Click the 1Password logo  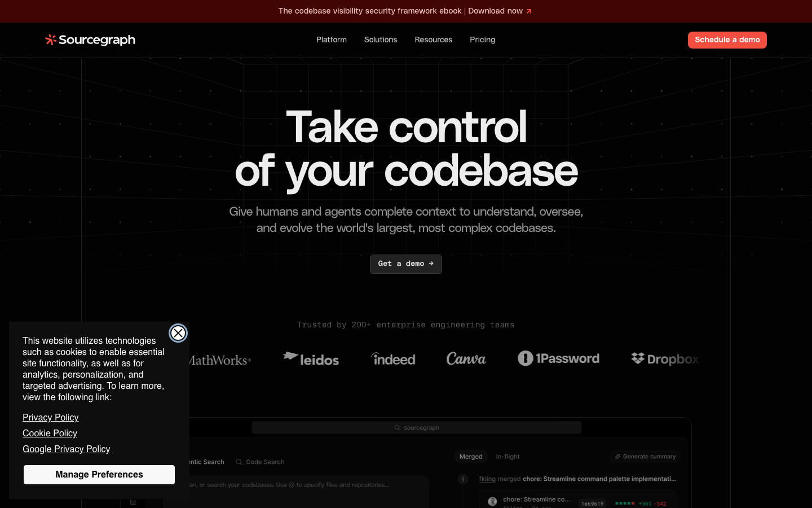[558, 358]
